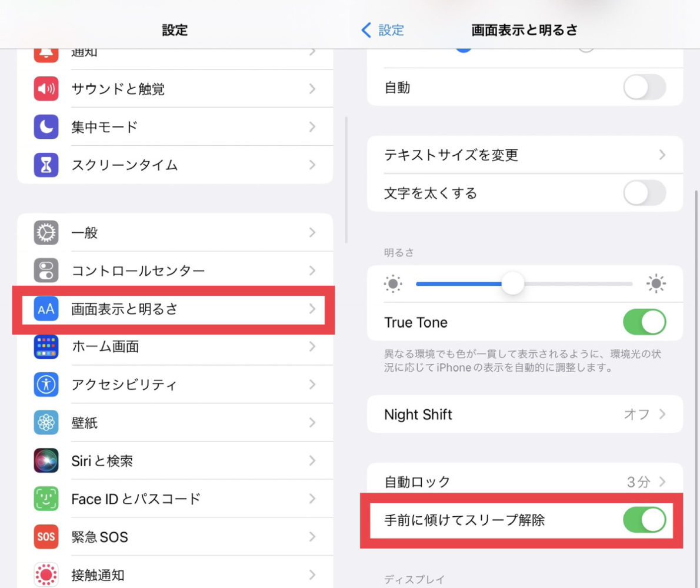Image resolution: width=700 pixels, height=588 pixels.
Task: Tap the スクリーンタイム hourglass icon
Action: pyautogui.click(x=46, y=165)
